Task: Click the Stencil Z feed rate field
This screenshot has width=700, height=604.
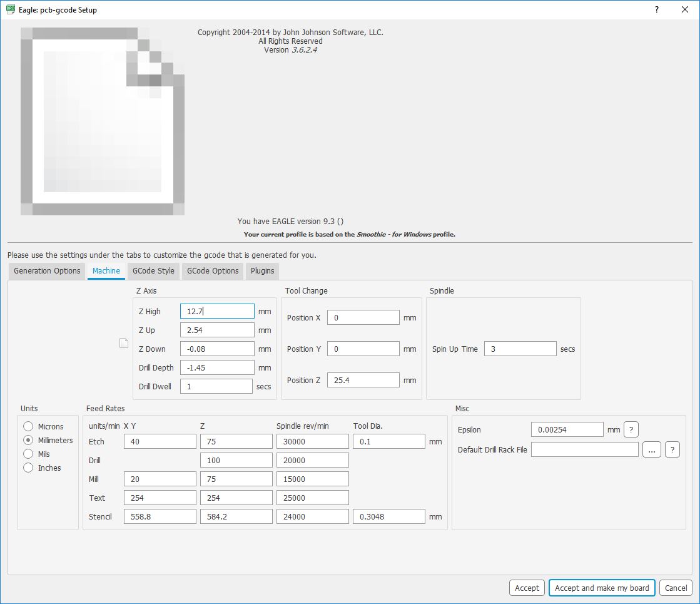Action: [236, 516]
